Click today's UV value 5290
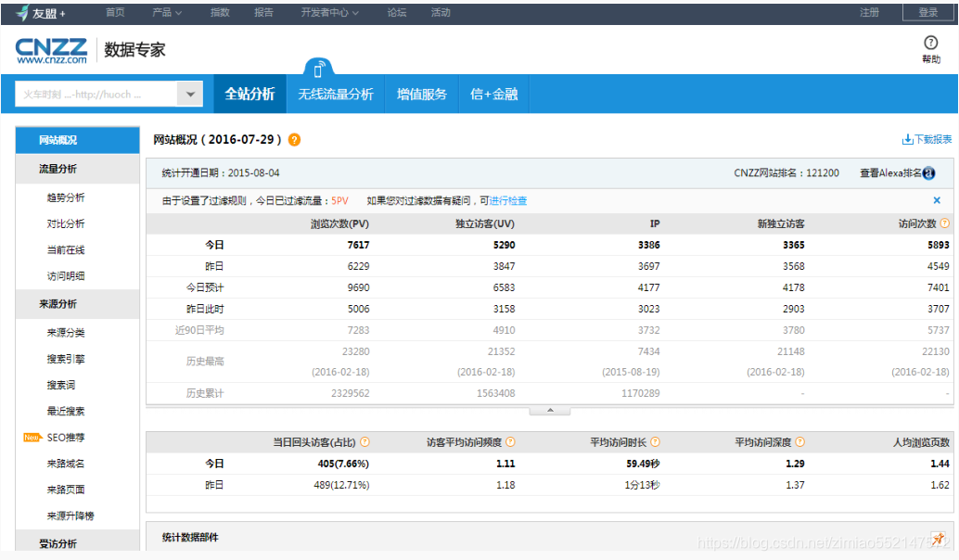 click(504, 245)
